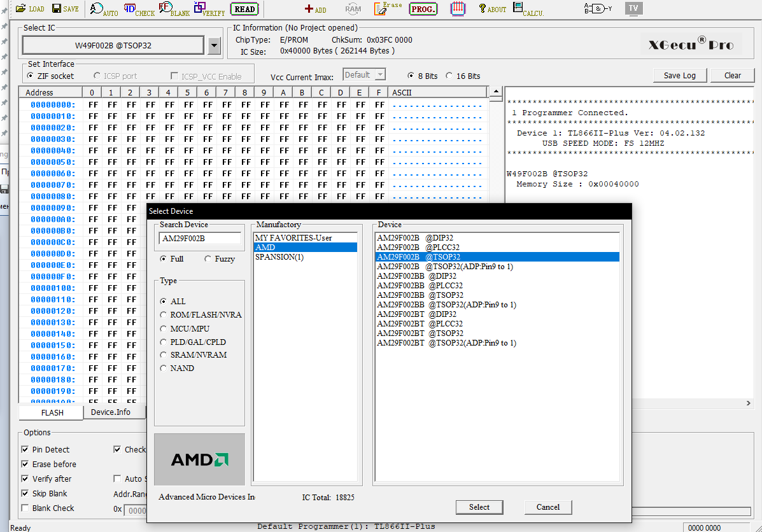Switch device search to Fuzzy
The height and width of the screenshot is (532, 762).
(x=220, y=259)
